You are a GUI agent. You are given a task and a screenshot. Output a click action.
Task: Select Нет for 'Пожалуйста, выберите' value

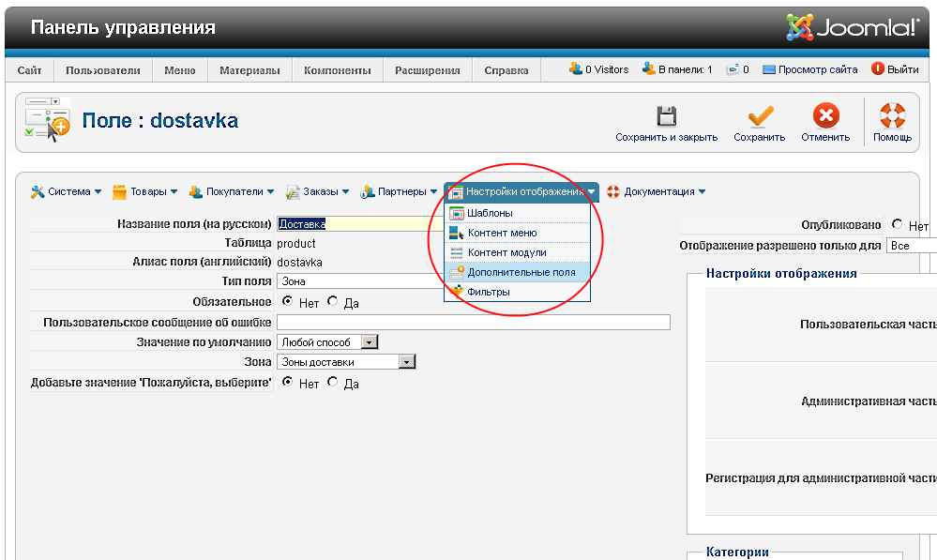pos(287,381)
